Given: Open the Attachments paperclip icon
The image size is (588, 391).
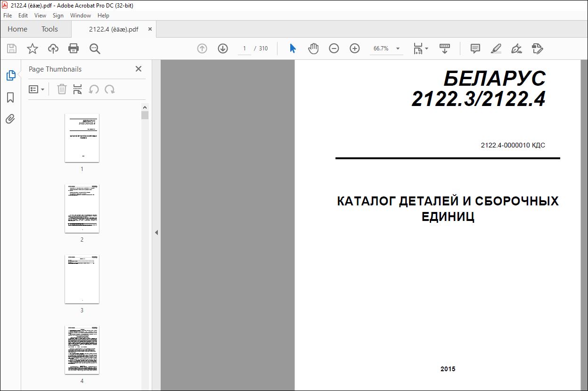Looking at the screenshot, I should pos(10,119).
